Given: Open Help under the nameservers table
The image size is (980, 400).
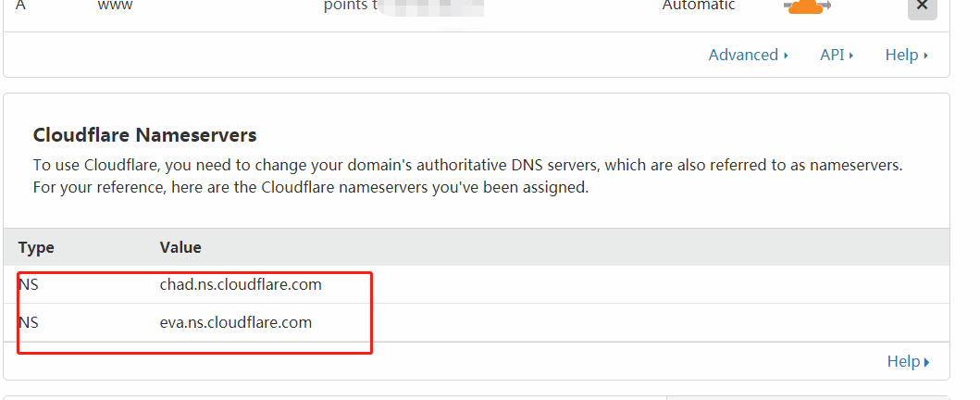Looking at the screenshot, I should [x=907, y=361].
